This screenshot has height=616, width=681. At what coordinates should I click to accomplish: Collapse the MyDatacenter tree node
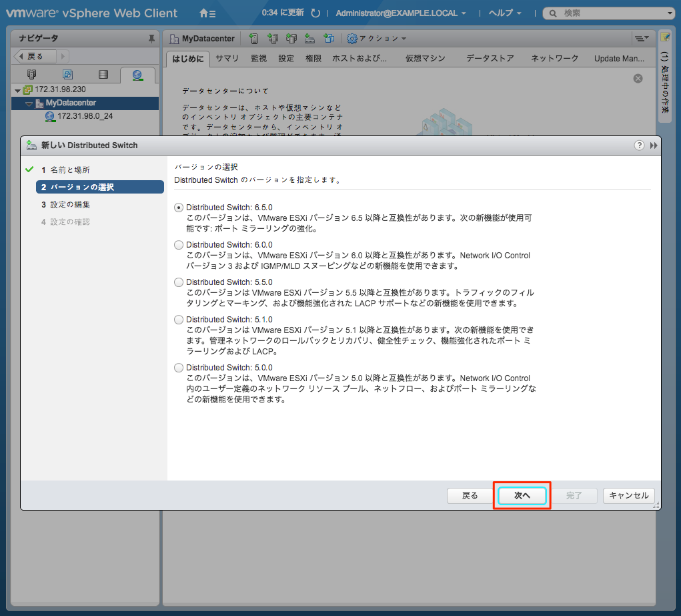[x=29, y=104]
